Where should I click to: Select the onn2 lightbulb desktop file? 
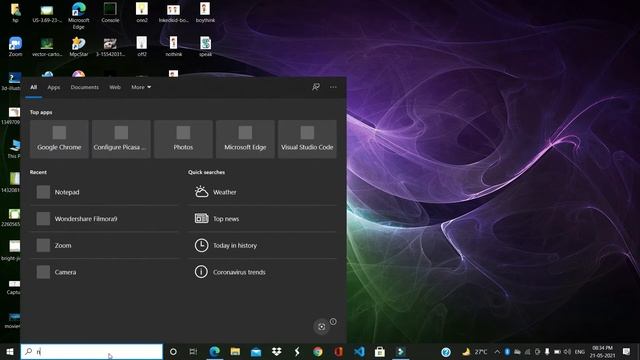[x=142, y=12]
